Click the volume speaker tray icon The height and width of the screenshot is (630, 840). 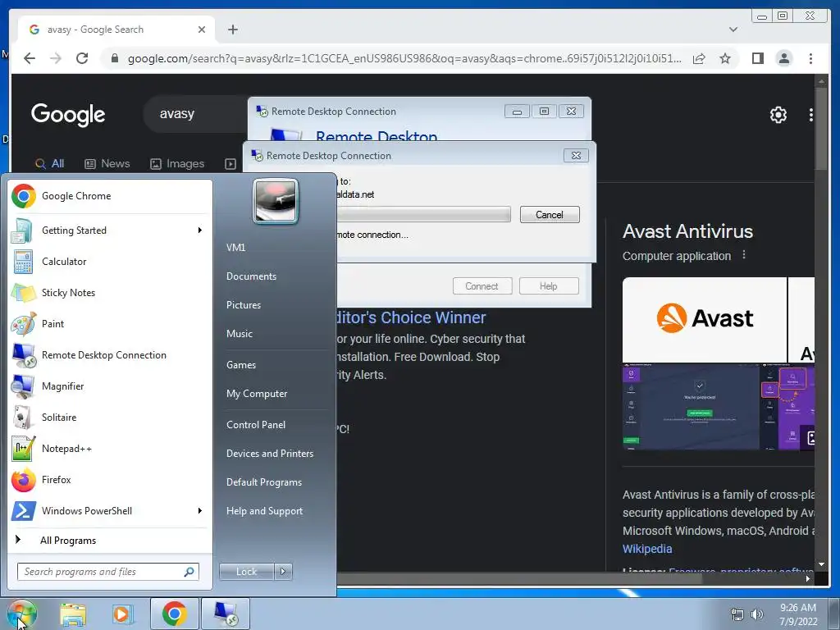pyautogui.click(x=757, y=614)
